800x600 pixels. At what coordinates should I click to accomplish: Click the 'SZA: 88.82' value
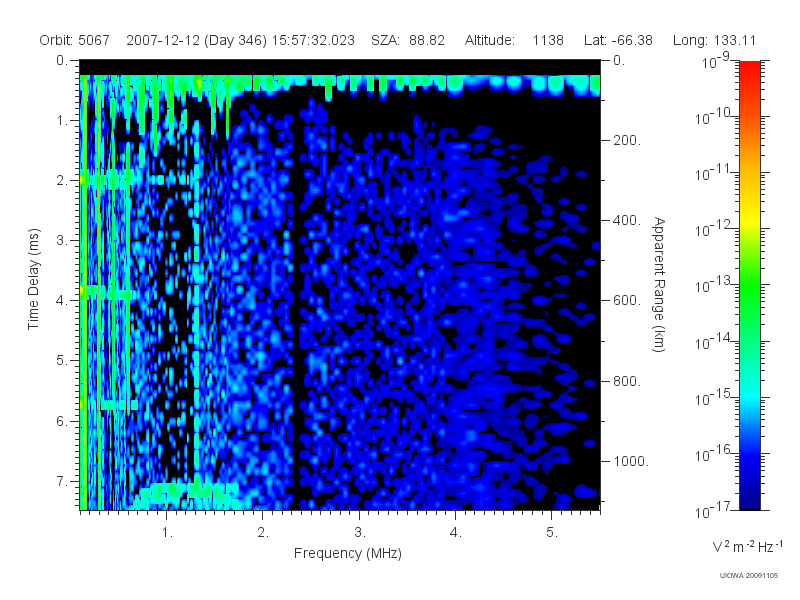[408, 40]
